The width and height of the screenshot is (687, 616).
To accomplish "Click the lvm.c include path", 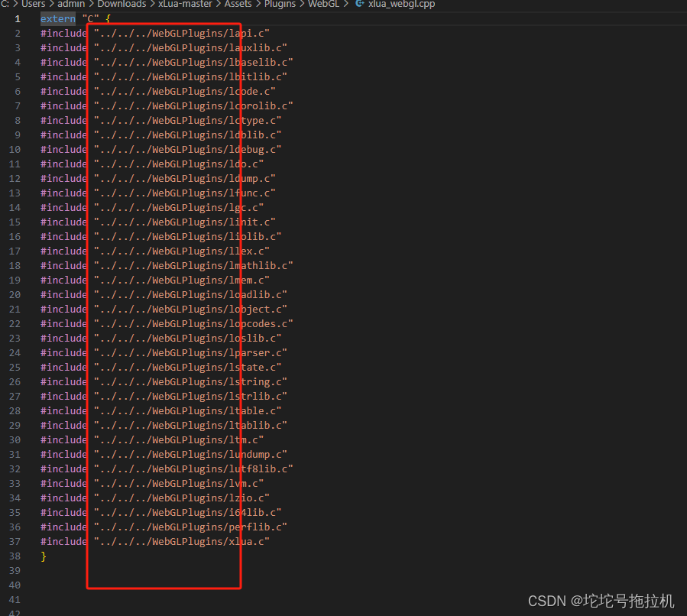I will click(x=179, y=484).
